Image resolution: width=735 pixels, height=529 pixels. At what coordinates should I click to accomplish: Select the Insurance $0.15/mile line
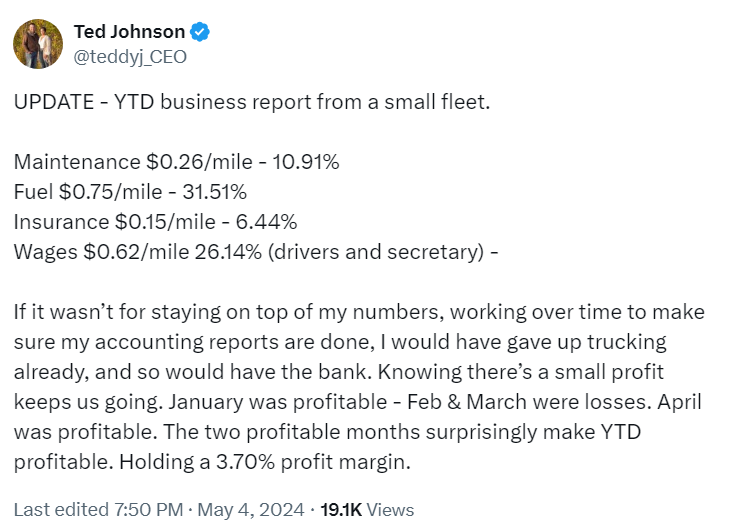[x=155, y=222]
